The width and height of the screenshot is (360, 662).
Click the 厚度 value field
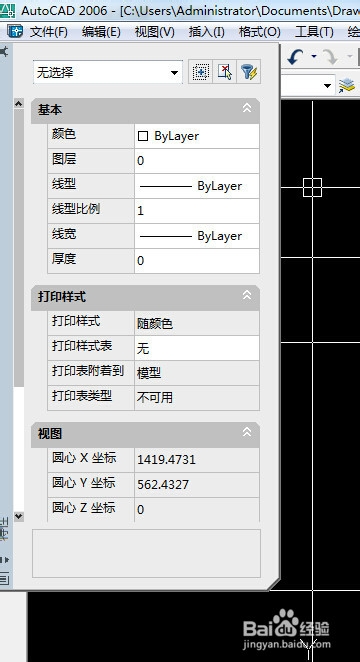click(197, 260)
